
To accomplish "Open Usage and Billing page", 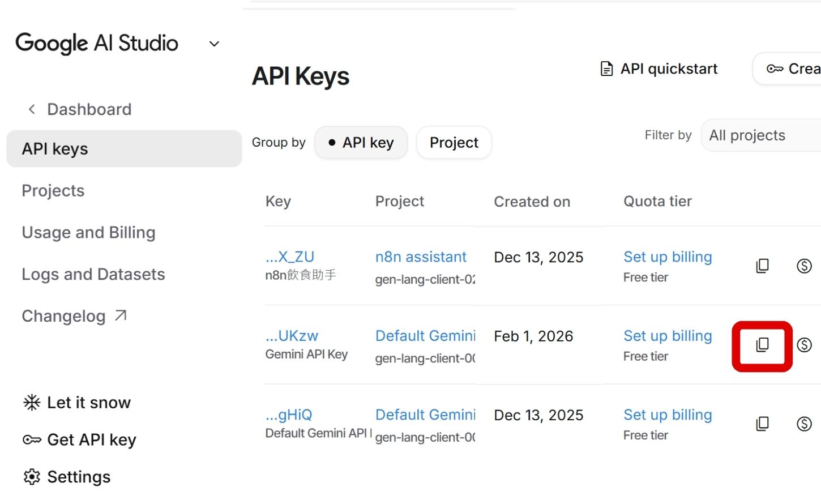I will (88, 233).
